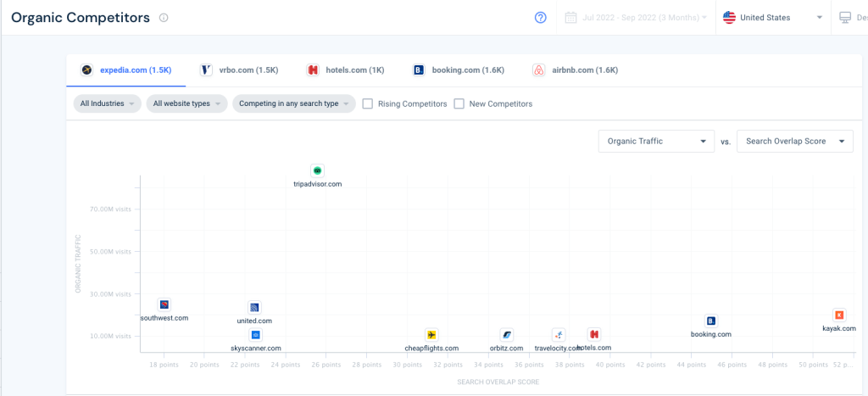Select the travelocity.com icon on the chart

(559, 335)
